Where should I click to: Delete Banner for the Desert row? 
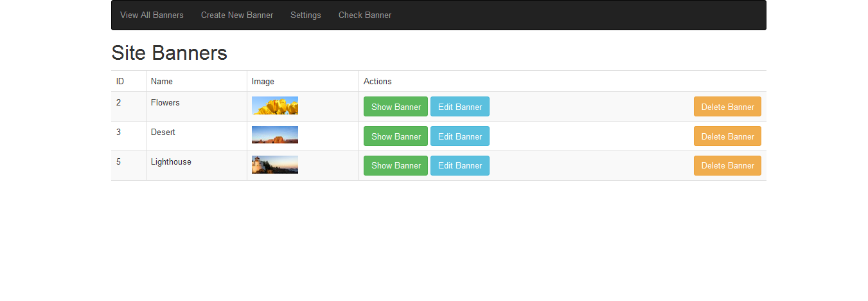pyautogui.click(x=727, y=136)
